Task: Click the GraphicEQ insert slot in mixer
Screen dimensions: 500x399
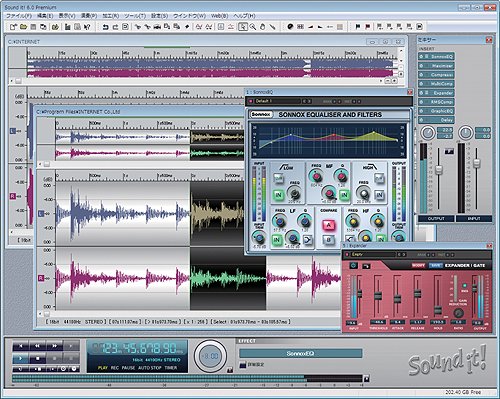Action: 436,111
